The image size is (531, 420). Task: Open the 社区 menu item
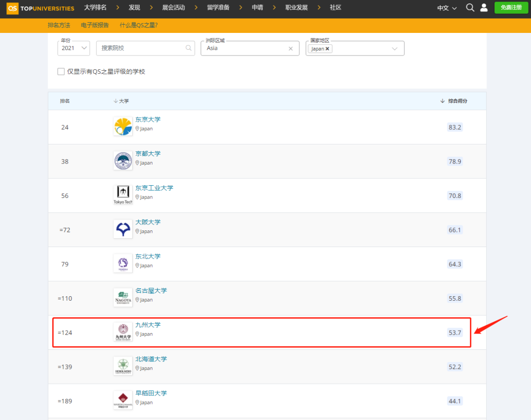point(336,7)
